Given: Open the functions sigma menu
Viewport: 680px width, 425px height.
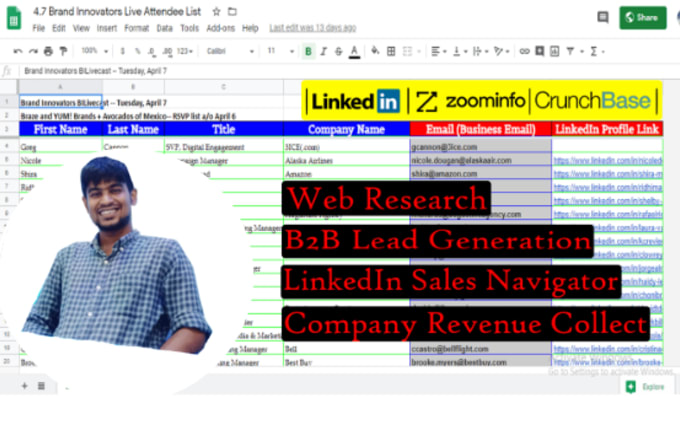Looking at the screenshot, I should tap(597, 51).
